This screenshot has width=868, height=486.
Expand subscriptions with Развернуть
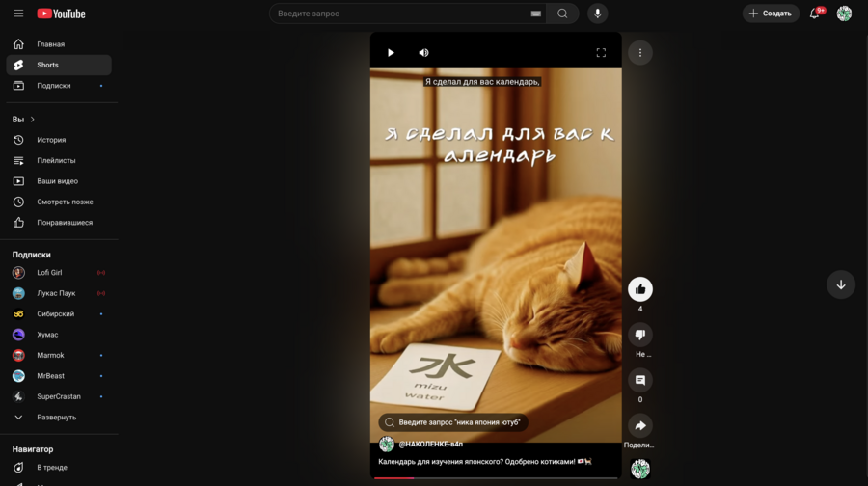pyautogui.click(x=59, y=418)
